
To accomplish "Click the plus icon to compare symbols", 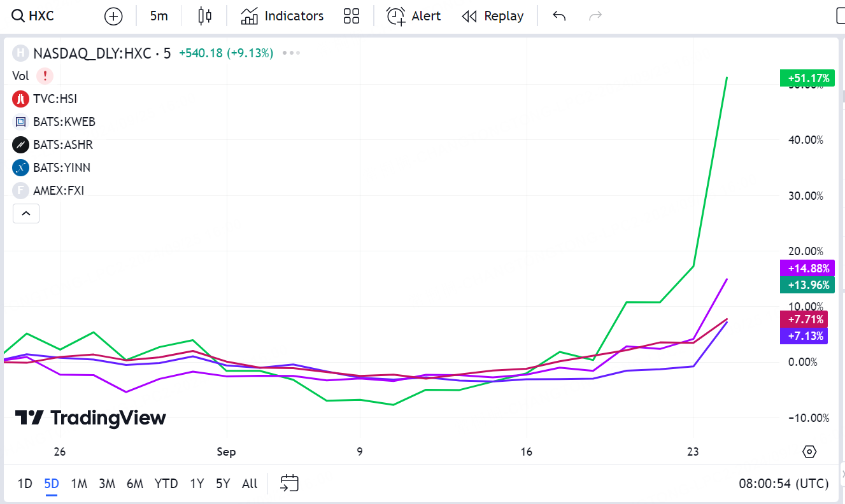I will [x=113, y=17].
